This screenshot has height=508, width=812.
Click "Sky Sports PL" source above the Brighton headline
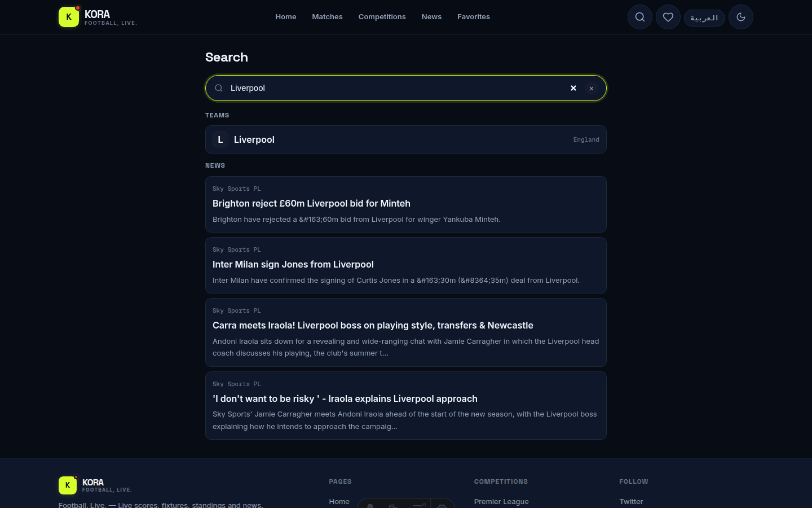(x=237, y=189)
